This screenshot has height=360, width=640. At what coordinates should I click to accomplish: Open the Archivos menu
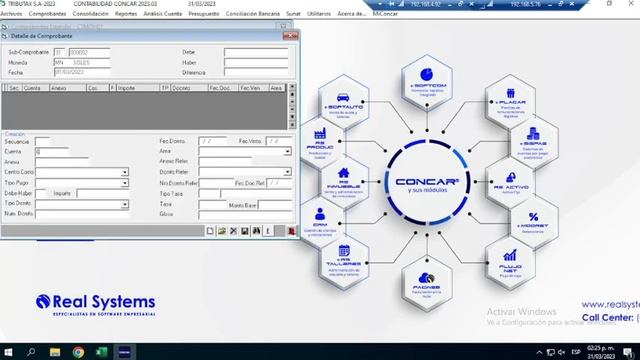[x=11, y=13]
